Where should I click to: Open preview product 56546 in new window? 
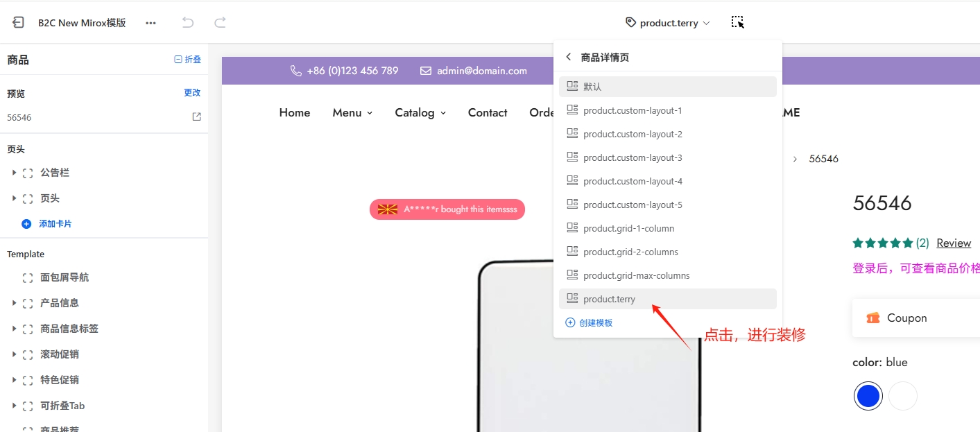pos(196,117)
